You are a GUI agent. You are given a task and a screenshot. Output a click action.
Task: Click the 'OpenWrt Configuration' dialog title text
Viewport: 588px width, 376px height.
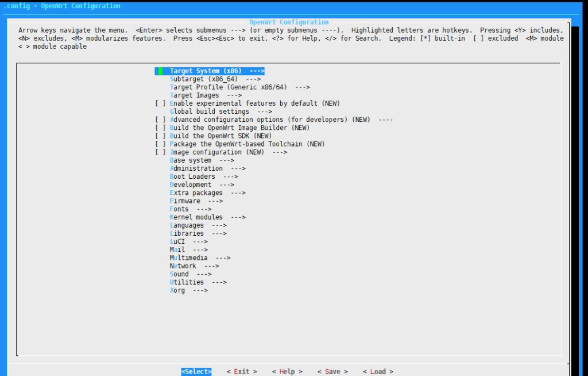click(289, 22)
